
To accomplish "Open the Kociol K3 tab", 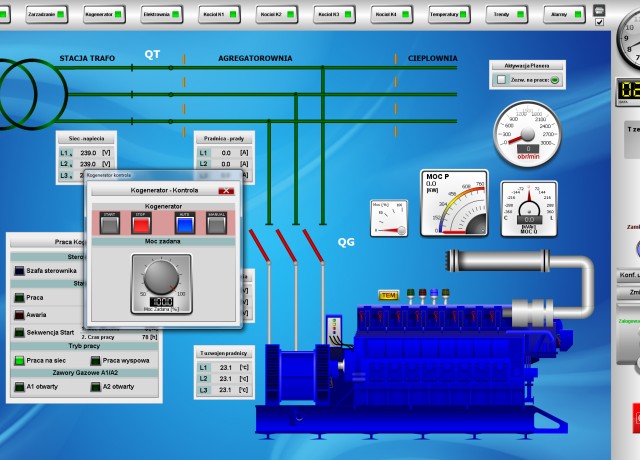I will 334,14.
